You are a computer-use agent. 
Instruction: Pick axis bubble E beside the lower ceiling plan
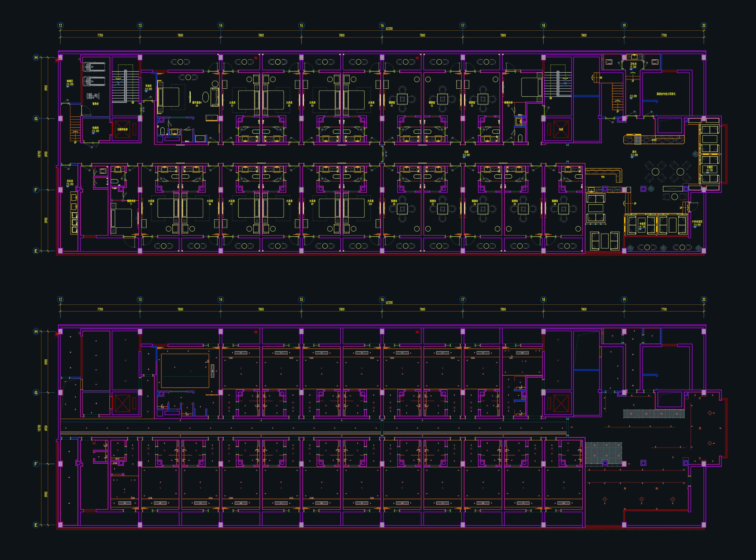point(36,525)
